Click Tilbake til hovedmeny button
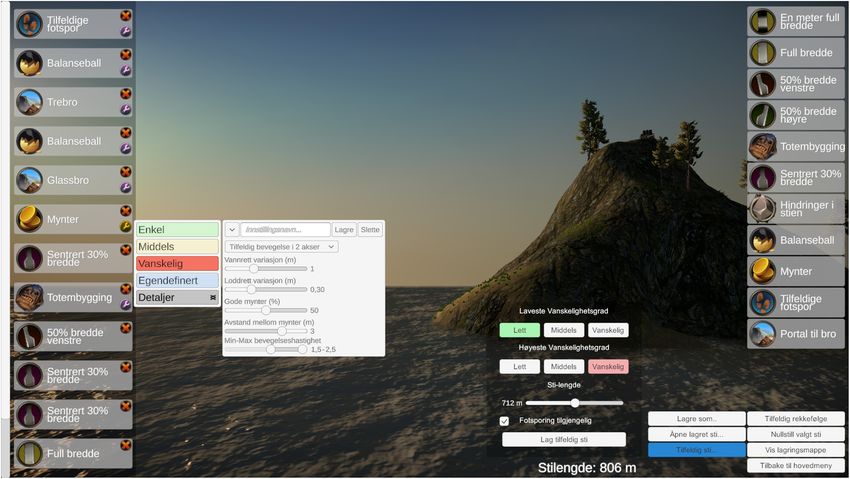This screenshot has width=850, height=479. tap(796, 465)
